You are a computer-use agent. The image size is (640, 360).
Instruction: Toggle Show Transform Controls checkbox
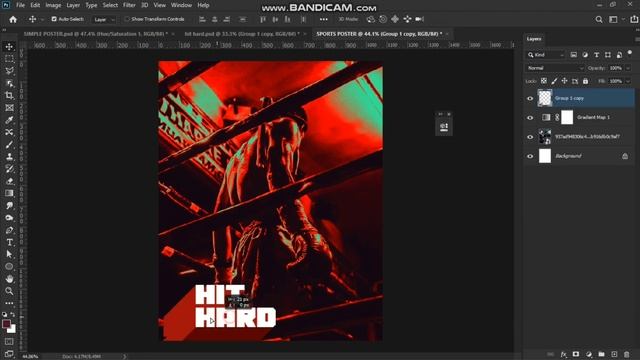tap(127, 19)
